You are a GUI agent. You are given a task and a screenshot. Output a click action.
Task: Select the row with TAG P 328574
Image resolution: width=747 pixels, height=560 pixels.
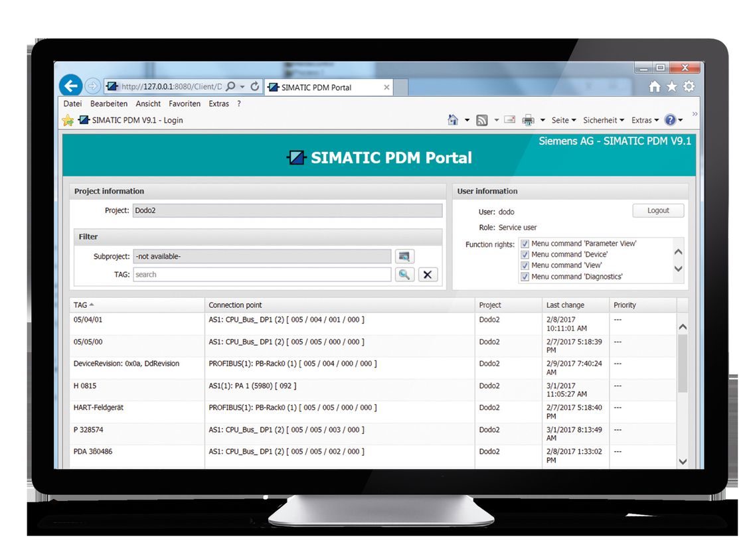tap(373, 434)
